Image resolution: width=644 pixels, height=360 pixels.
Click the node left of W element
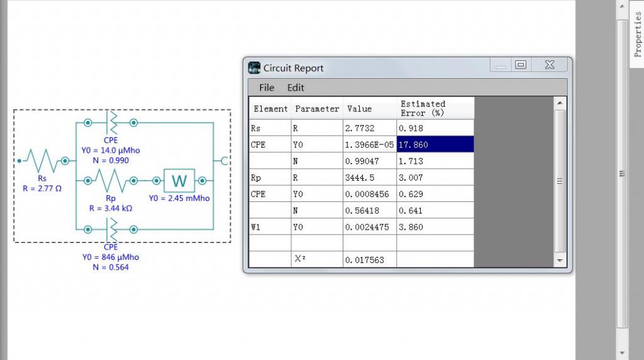[157, 181]
